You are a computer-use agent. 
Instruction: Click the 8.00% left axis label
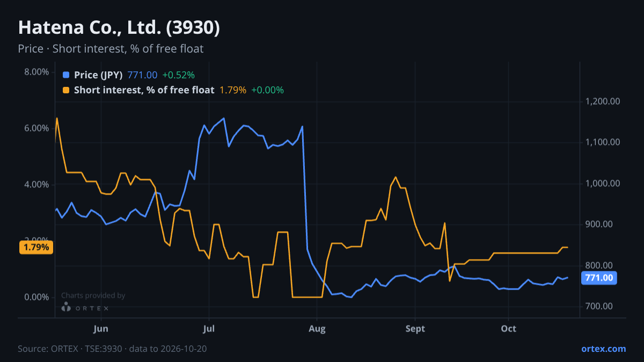(x=36, y=72)
